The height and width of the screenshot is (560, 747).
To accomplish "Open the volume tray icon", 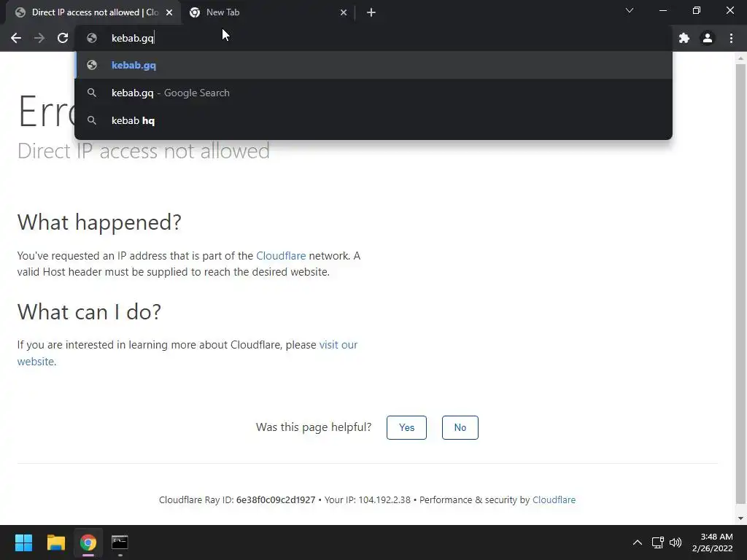I will (x=675, y=542).
